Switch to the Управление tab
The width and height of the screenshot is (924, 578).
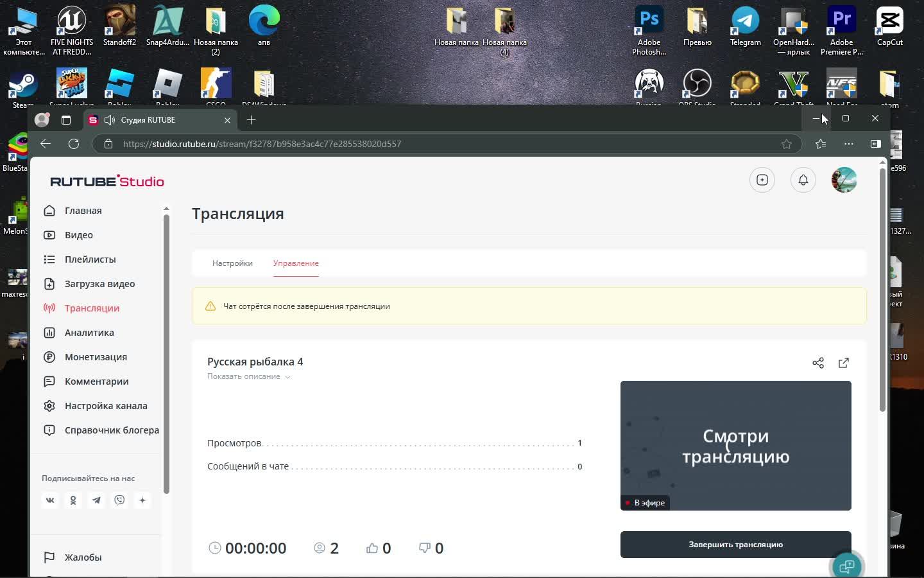(296, 263)
